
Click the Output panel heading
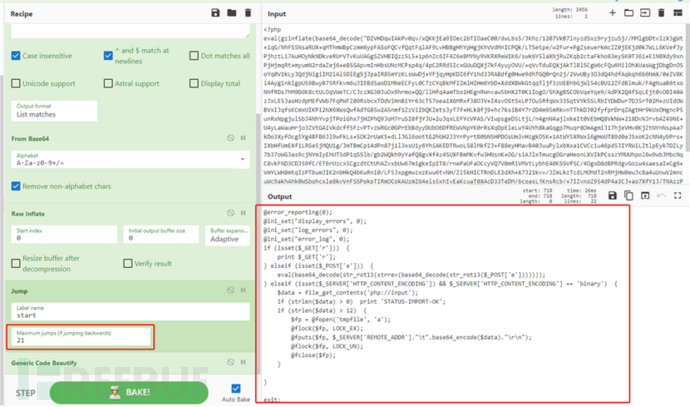pyautogui.click(x=280, y=196)
